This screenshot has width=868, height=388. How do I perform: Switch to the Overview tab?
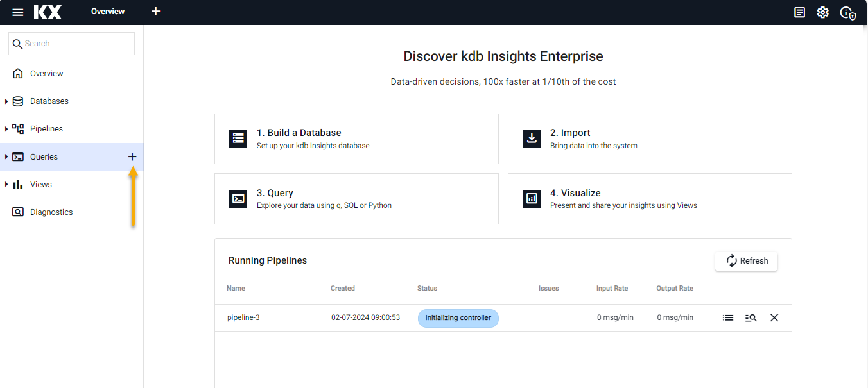point(108,12)
